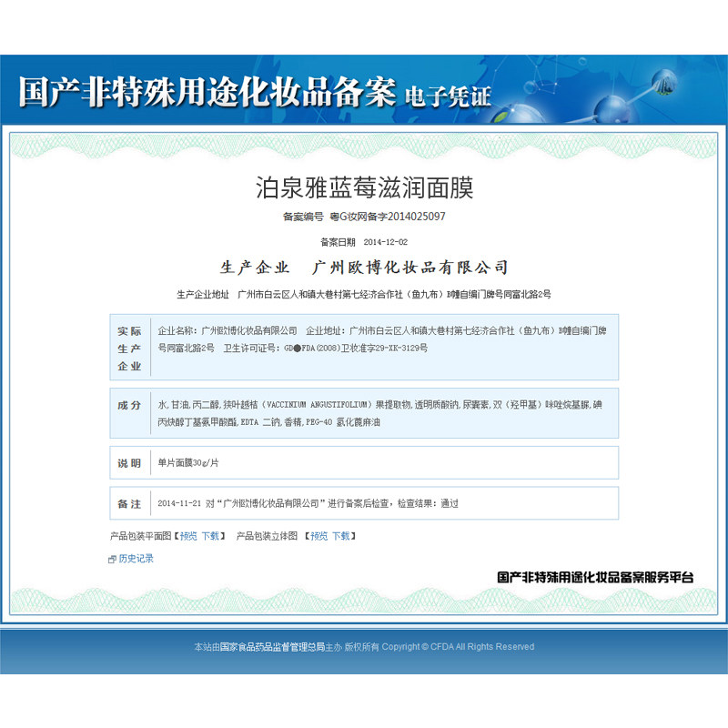Click 下载 link for 产品包装立体图

tap(340, 536)
